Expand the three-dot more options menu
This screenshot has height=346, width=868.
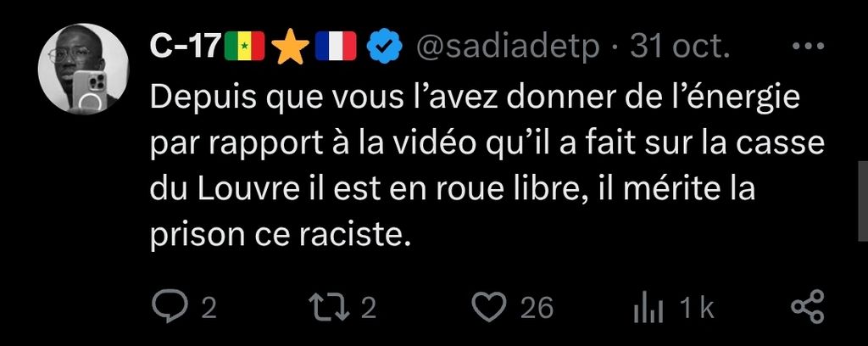click(x=808, y=47)
